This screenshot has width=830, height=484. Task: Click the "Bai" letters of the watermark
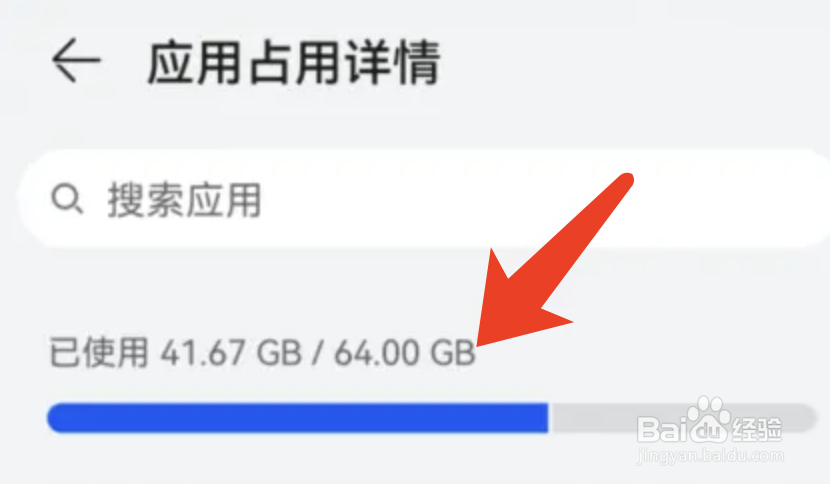coord(663,429)
